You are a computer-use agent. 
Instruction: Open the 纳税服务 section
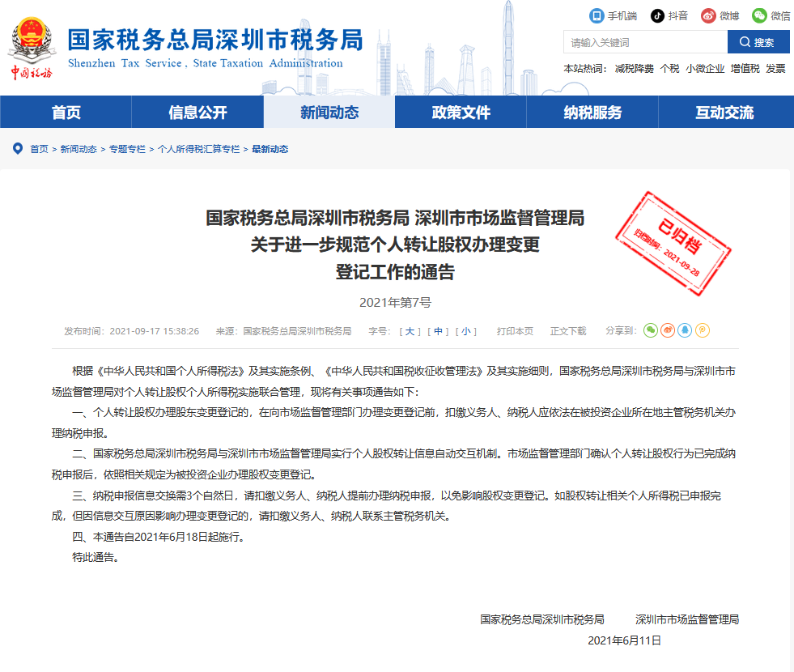coord(593,111)
